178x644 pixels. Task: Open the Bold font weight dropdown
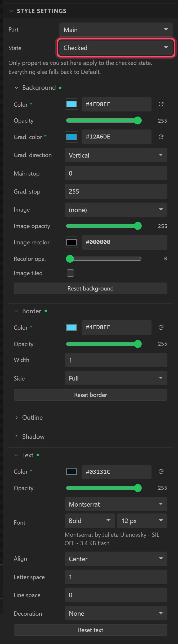tap(90, 521)
